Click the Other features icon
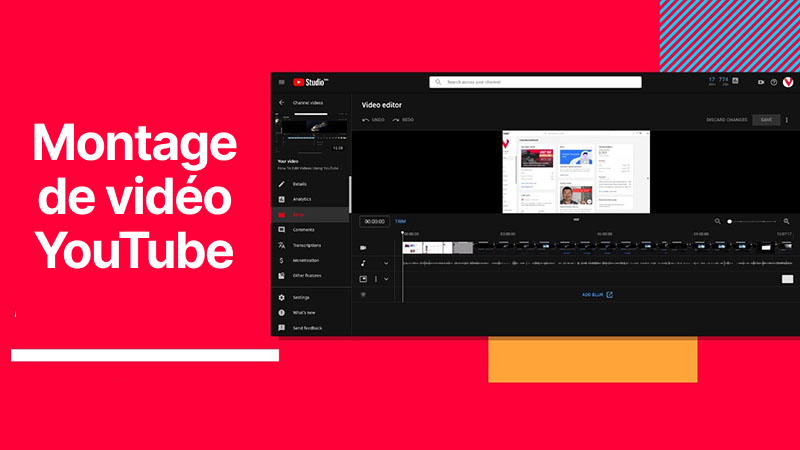Viewport: 800px width, 450px height. 282,276
